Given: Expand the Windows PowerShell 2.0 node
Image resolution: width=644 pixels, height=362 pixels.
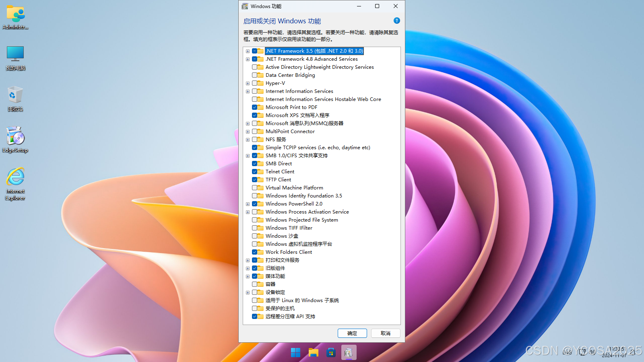Looking at the screenshot, I should click(x=248, y=204).
